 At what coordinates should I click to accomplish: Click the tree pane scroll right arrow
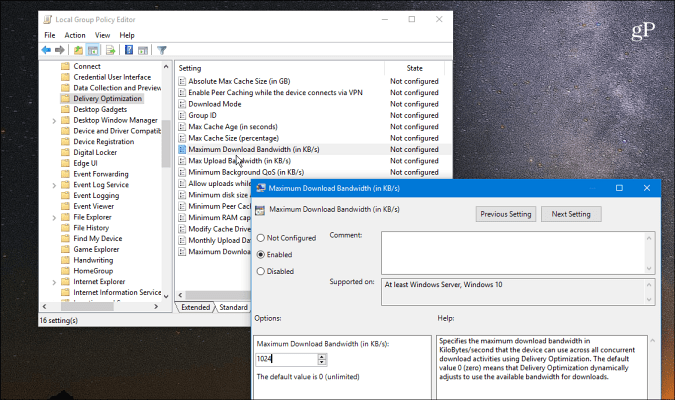[x=156, y=307]
